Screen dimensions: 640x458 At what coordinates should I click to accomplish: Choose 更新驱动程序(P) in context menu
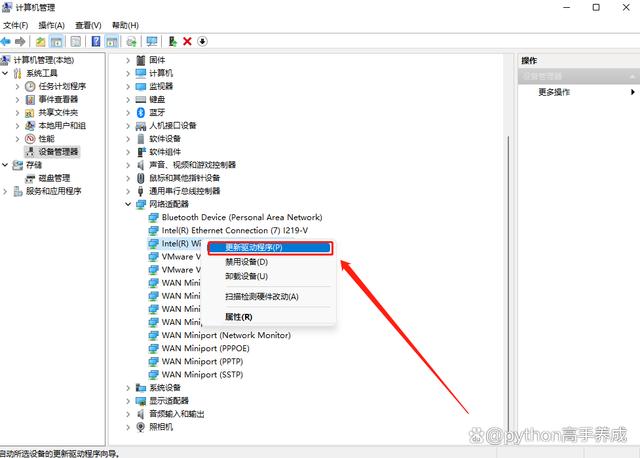point(271,248)
